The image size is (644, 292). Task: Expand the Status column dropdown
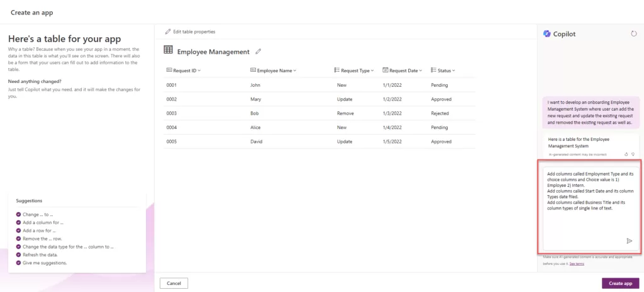pos(453,70)
